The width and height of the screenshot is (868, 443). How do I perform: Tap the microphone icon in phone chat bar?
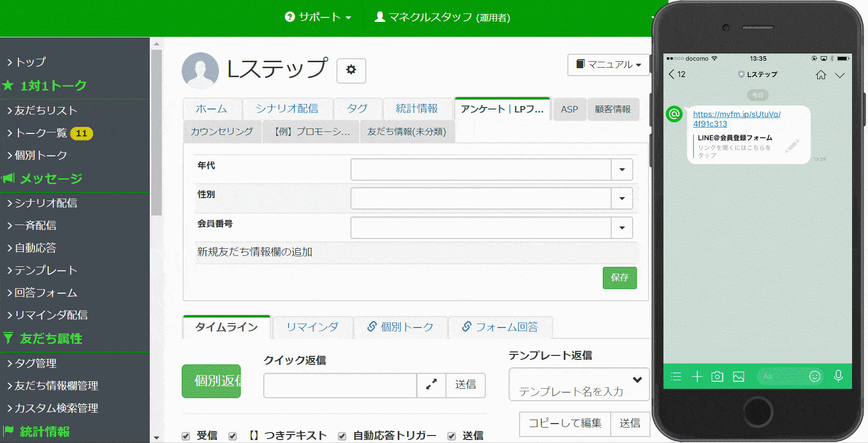point(838,376)
